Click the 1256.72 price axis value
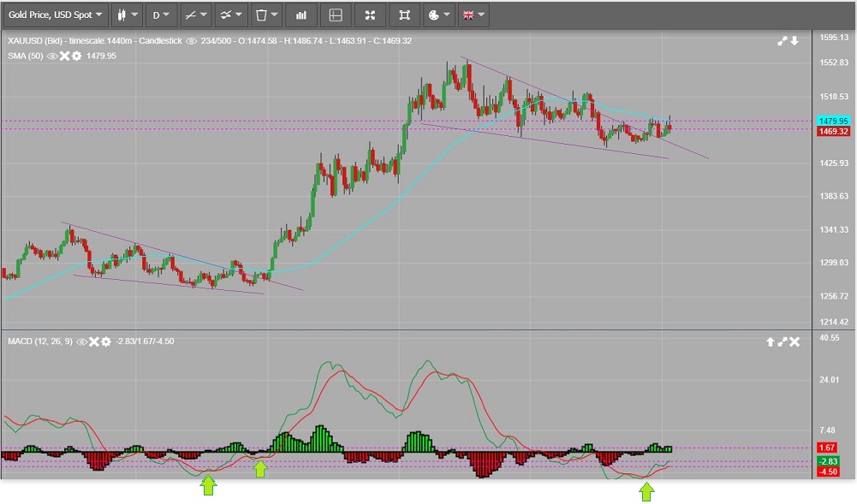Viewport: 857px width, 504px height. click(x=834, y=296)
